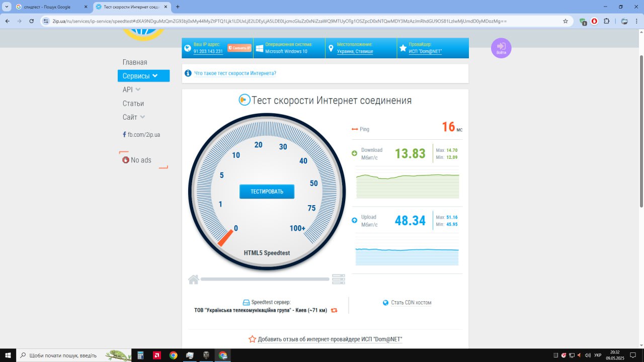Click the star icon beside add review
Image resolution: width=644 pixels, height=362 pixels.
click(x=253, y=339)
